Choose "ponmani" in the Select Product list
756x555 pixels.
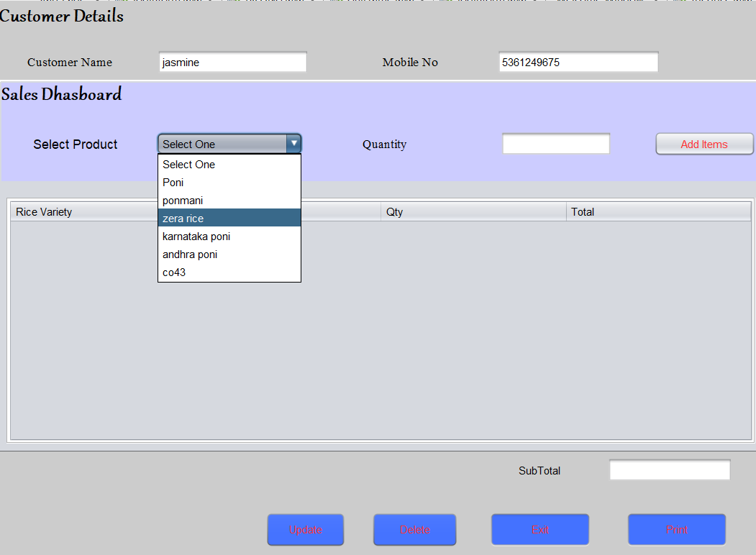coord(182,200)
